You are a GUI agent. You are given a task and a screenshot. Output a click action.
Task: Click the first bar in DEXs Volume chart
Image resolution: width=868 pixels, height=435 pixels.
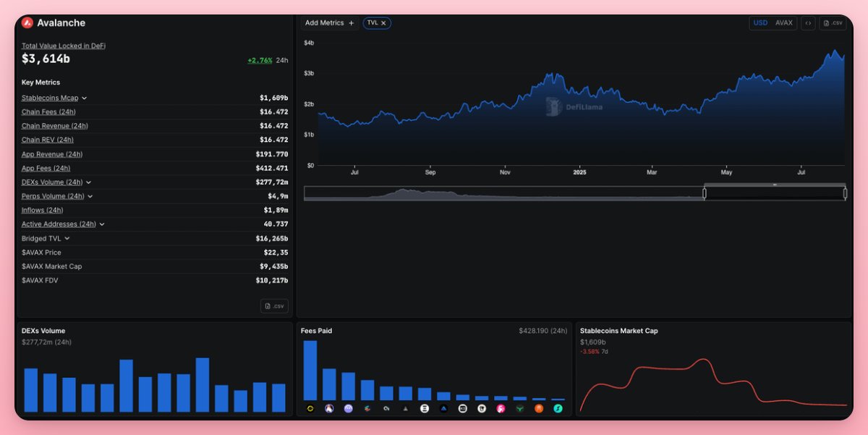31,390
